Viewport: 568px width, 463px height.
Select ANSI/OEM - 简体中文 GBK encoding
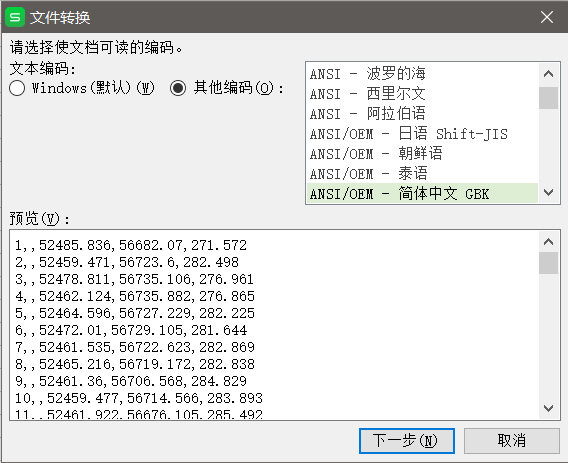[422, 193]
